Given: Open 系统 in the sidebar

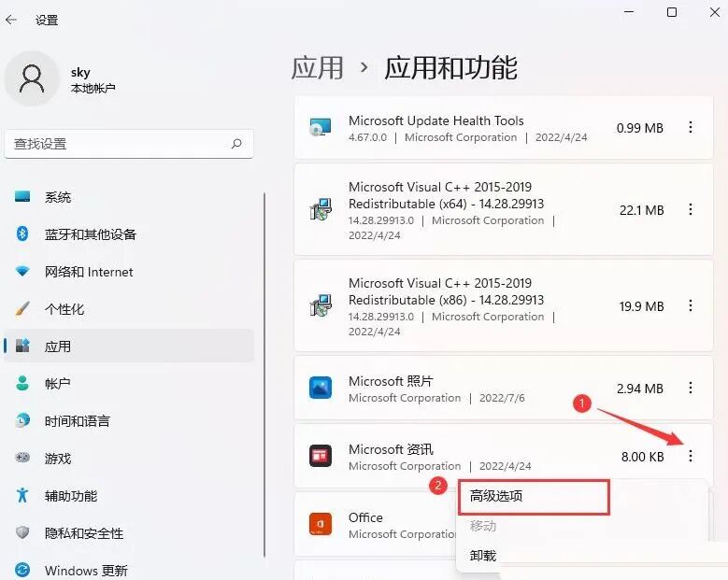Looking at the screenshot, I should tap(129, 197).
